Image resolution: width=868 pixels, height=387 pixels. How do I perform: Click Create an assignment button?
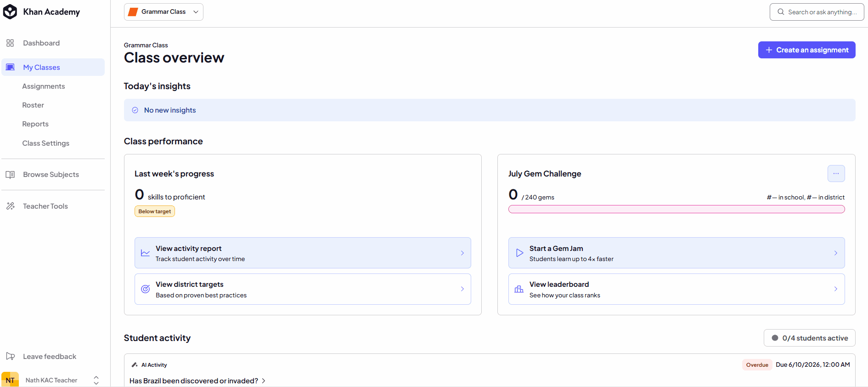tap(806, 50)
